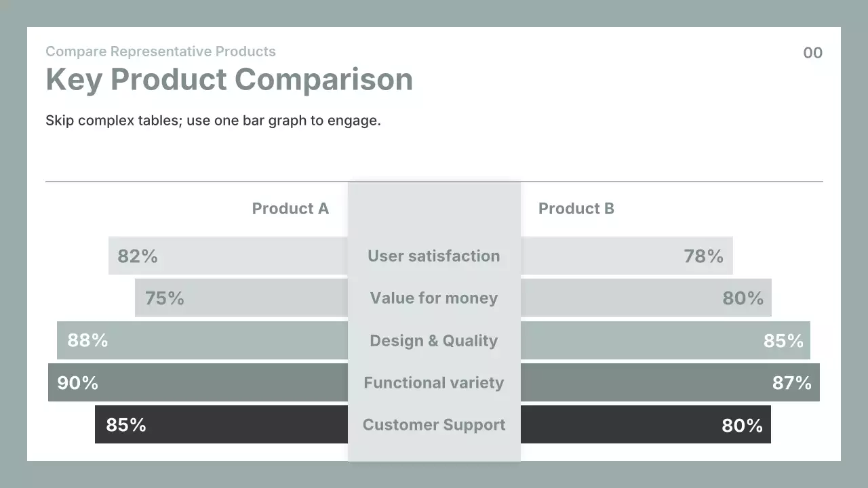
Task: Select Product A's 75% value bar
Action: 241,298
